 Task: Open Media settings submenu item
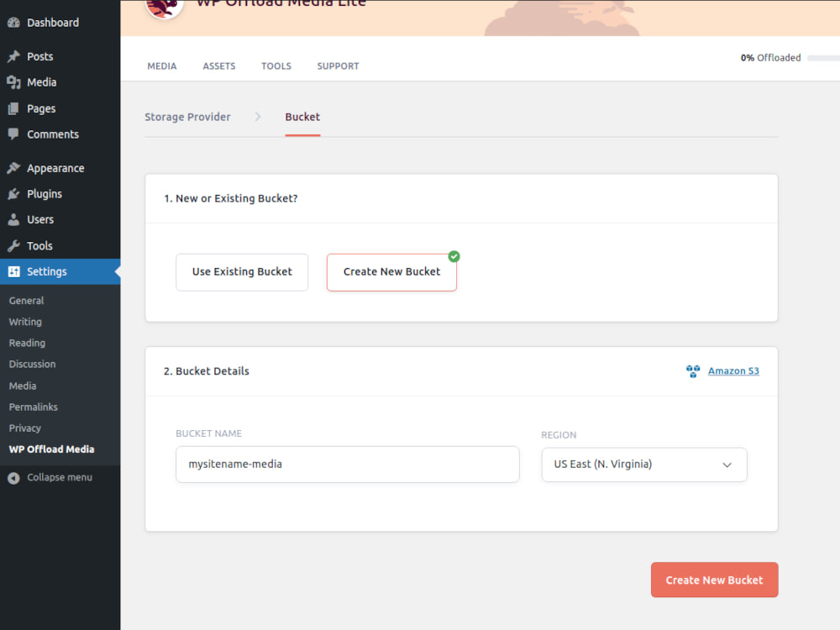pyautogui.click(x=23, y=386)
